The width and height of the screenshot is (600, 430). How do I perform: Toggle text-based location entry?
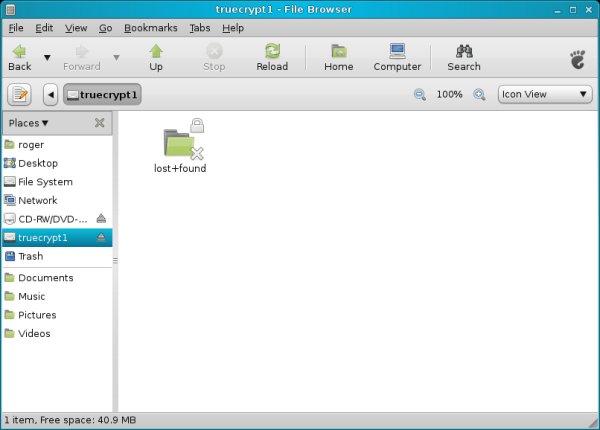pyautogui.click(x=19, y=94)
